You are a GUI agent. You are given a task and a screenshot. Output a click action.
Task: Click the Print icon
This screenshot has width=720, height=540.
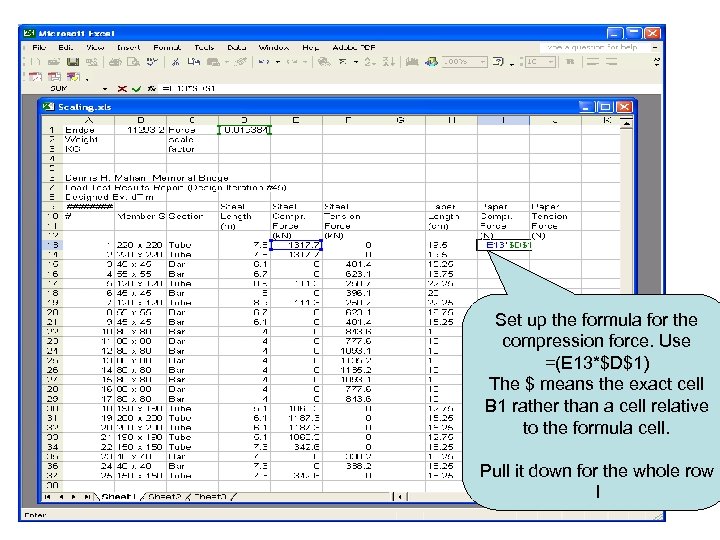click(x=115, y=62)
